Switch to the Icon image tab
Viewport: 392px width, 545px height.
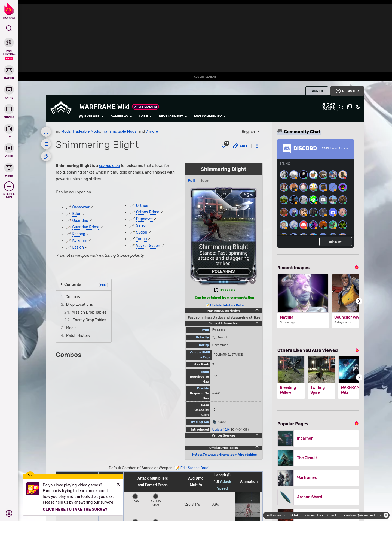pos(205,181)
